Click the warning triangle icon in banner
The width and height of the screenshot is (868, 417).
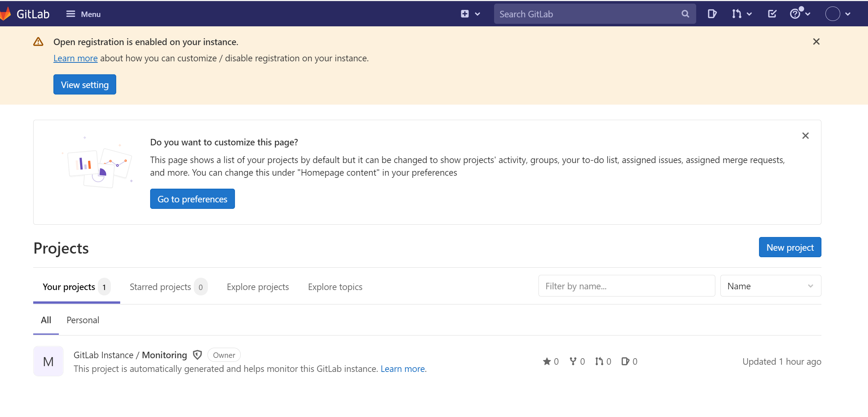(38, 42)
